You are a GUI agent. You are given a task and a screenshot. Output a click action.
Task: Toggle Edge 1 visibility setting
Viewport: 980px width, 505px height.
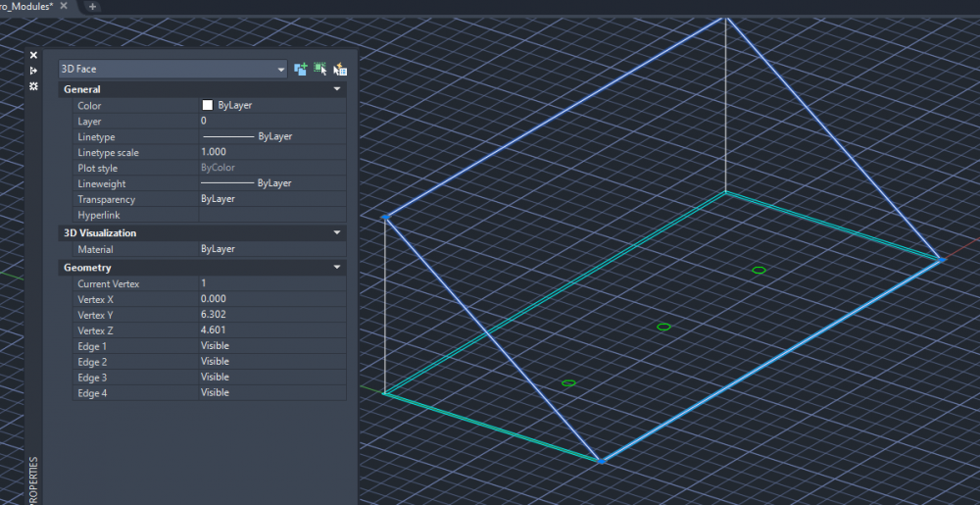[271, 346]
